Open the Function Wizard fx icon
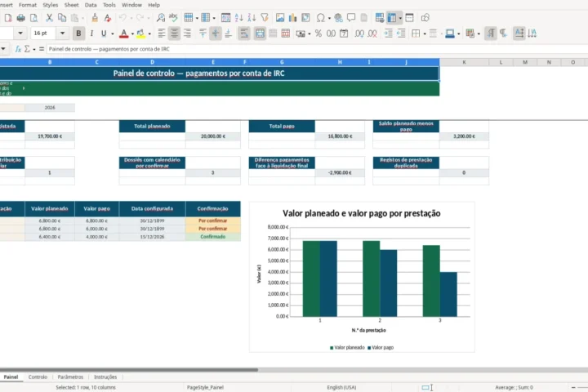Image resolution: width=588 pixels, height=392 pixels. pos(18,49)
